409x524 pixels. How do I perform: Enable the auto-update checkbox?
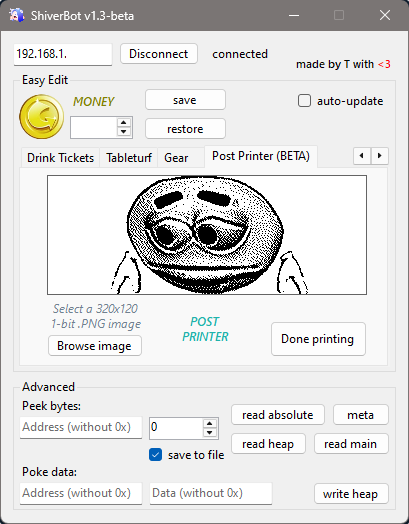[x=304, y=101]
